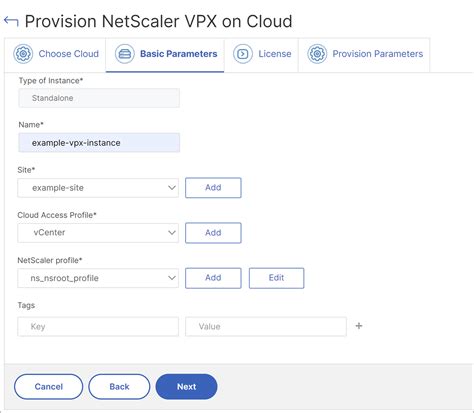The width and height of the screenshot is (474, 413).
Task: Click the Choose Cloud gear icon
Action: click(x=23, y=54)
